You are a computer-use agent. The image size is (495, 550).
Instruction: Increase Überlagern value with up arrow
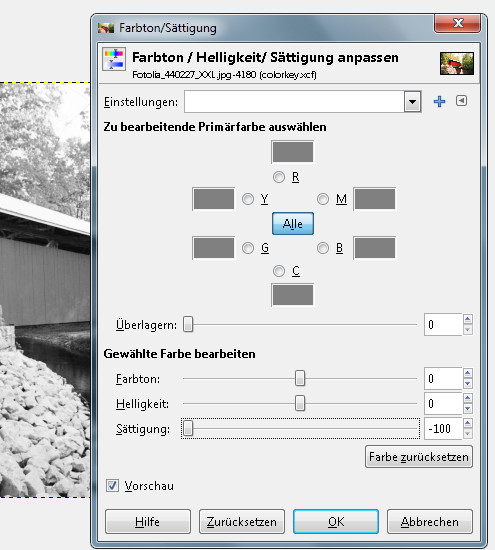point(467,319)
